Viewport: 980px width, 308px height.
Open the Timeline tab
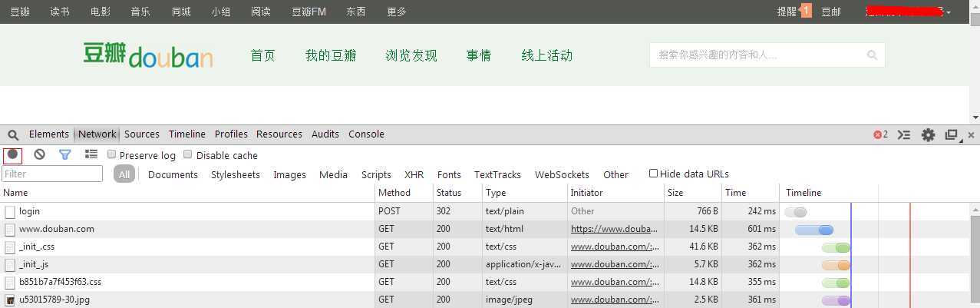click(x=187, y=134)
